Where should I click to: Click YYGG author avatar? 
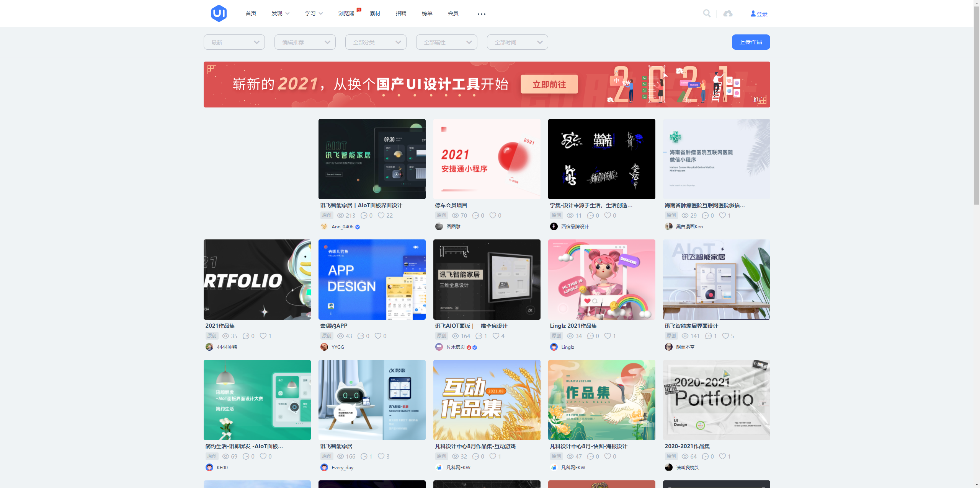point(324,347)
